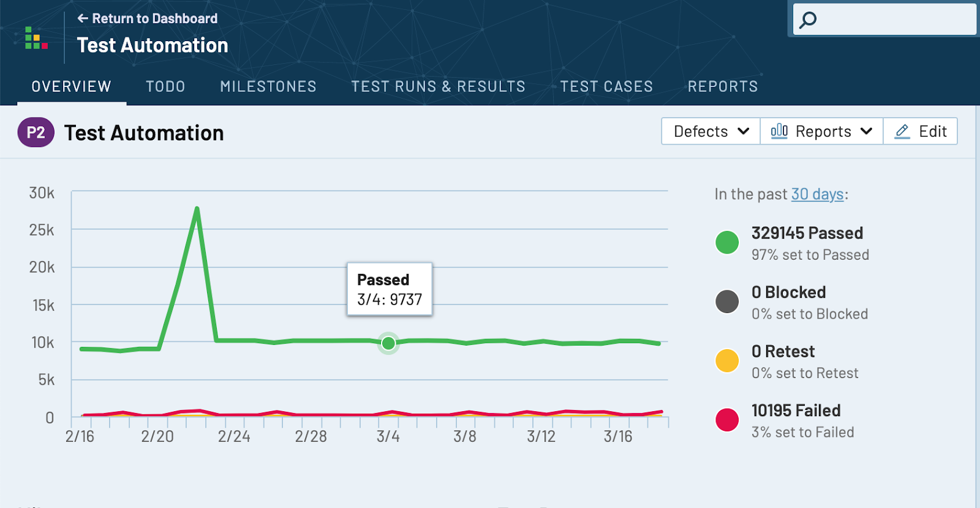Click the red Failed status circle
This screenshot has width=980, height=508.
click(727, 420)
